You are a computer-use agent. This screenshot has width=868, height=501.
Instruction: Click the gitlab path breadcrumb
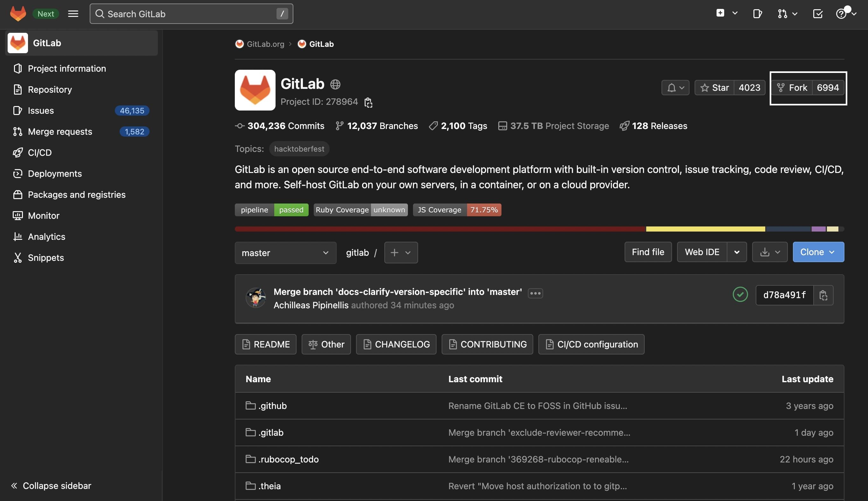[x=357, y=253]
